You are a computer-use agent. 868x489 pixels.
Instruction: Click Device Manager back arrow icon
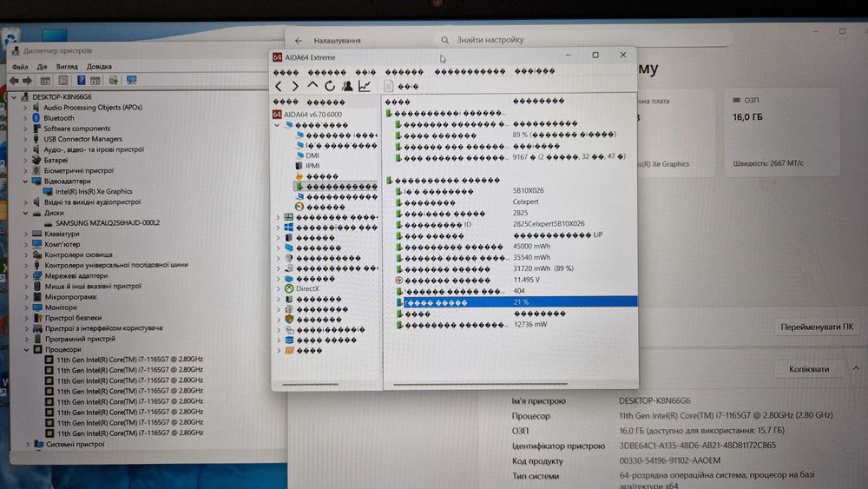click(15, 81)
